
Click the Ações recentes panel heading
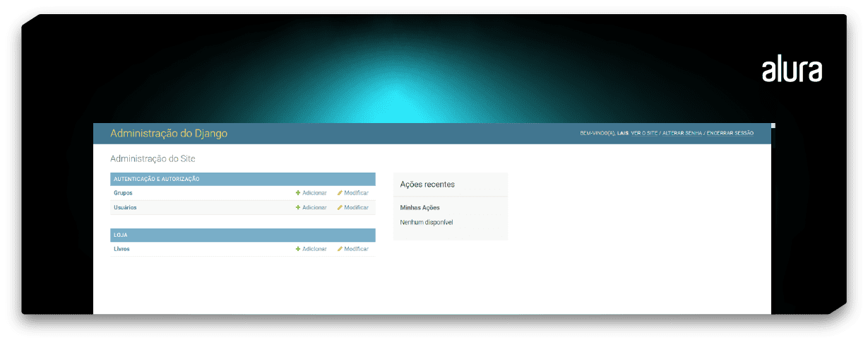click(x=427, y=185)
